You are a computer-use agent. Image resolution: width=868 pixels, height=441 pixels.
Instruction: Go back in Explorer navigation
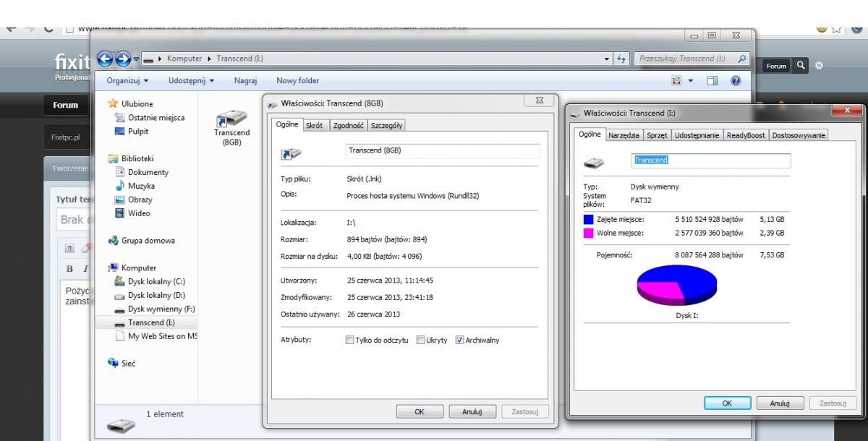(x=106, y=59)
